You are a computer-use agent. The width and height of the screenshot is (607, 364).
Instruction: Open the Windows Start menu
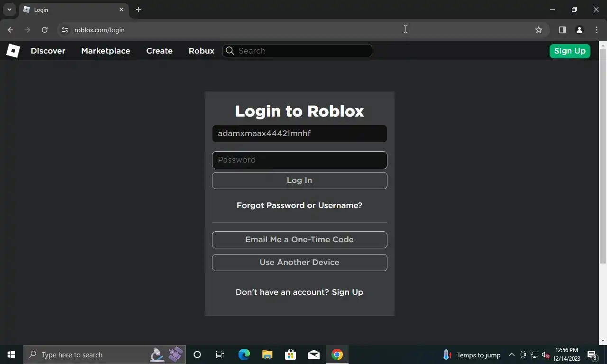[x=11, y=355]
